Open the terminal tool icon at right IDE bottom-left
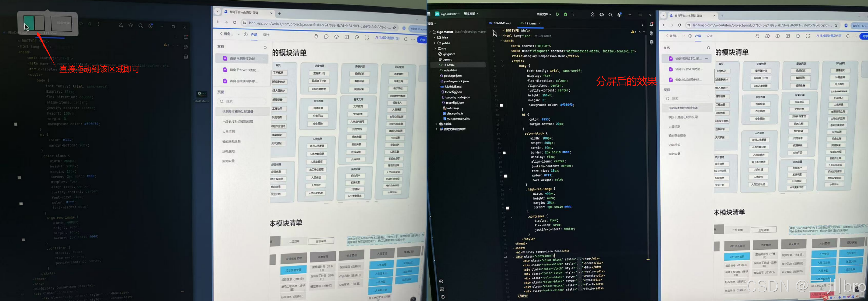This screenshot has width=868, height=301. coord(442,289)
